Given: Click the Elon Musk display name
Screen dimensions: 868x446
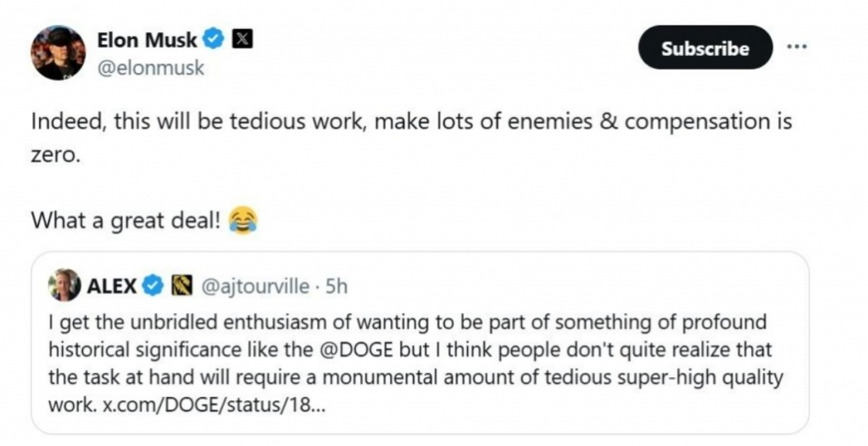Looking at the screenshot, I should [147, 40].
